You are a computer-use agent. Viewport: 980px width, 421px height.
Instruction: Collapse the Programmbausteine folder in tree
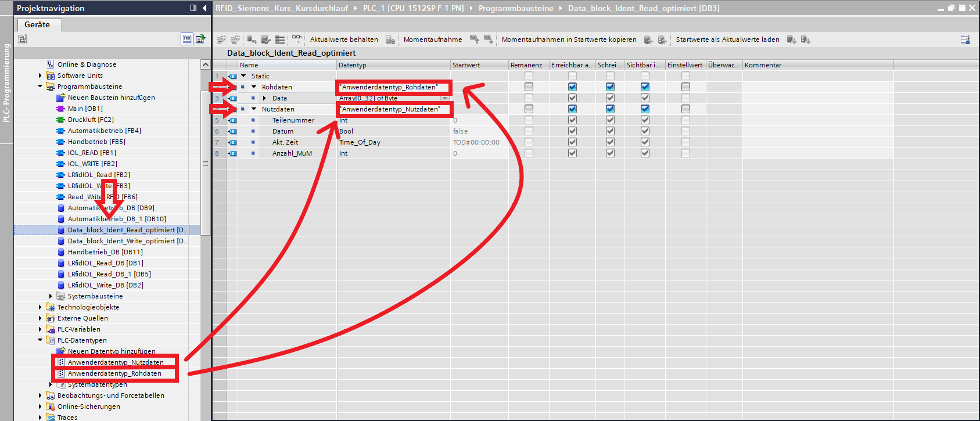[x=40, y=87]
